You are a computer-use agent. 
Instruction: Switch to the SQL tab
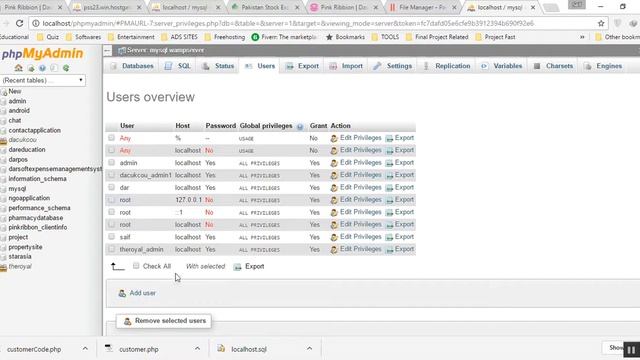click(x=178, y=66)
